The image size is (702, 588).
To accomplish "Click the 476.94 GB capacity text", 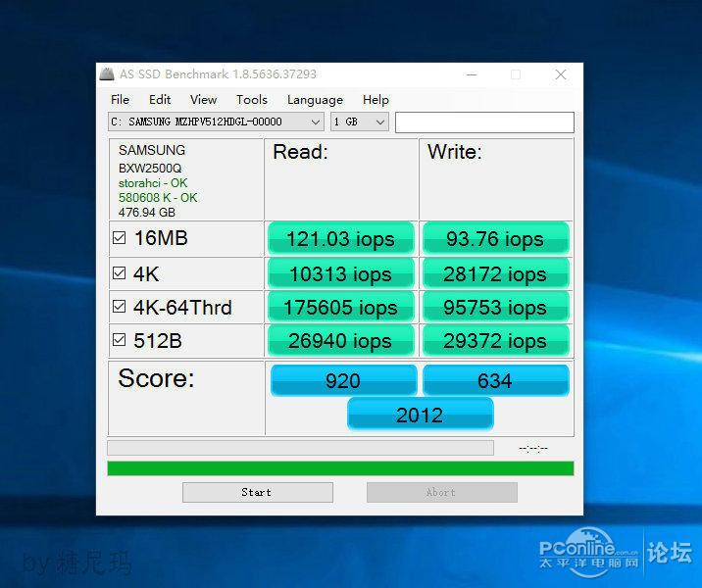I will point(147,212).
